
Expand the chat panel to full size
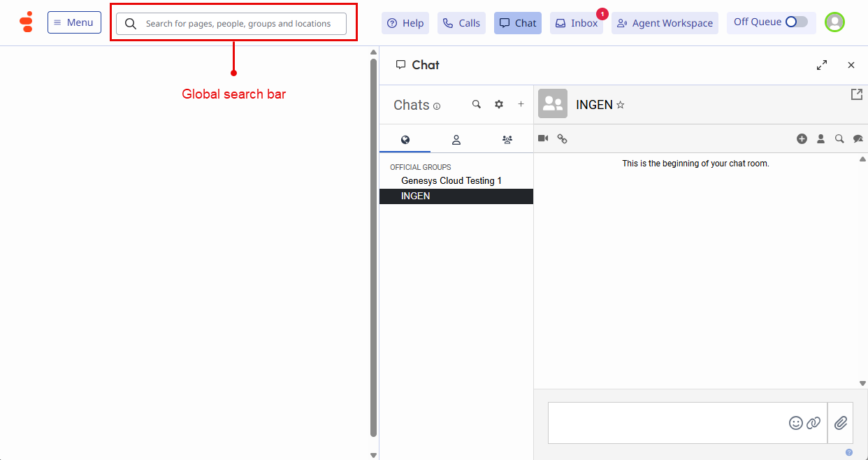822,65
